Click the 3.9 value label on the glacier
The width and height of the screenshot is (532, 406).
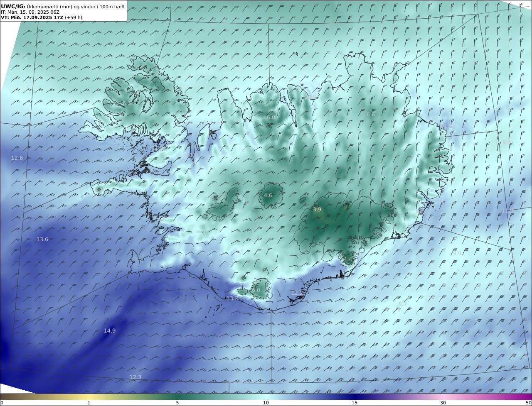tap(317, 210)
